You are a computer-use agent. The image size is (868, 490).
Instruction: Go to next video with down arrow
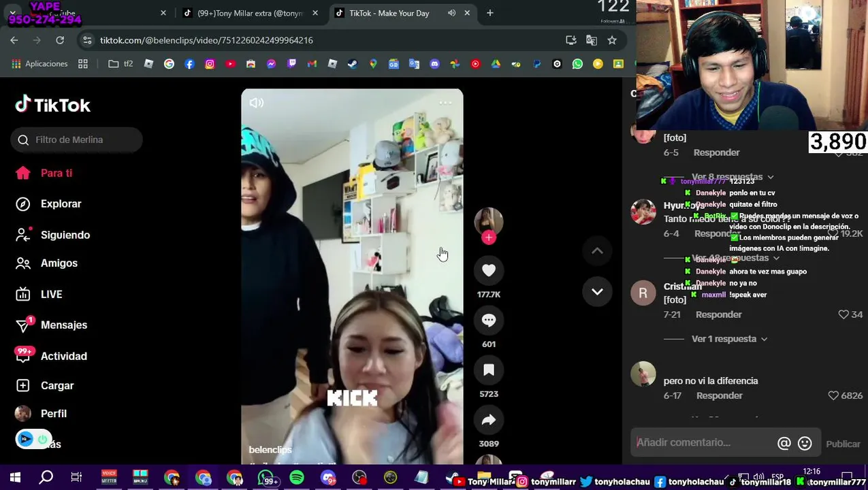click(x=597, y=292)
